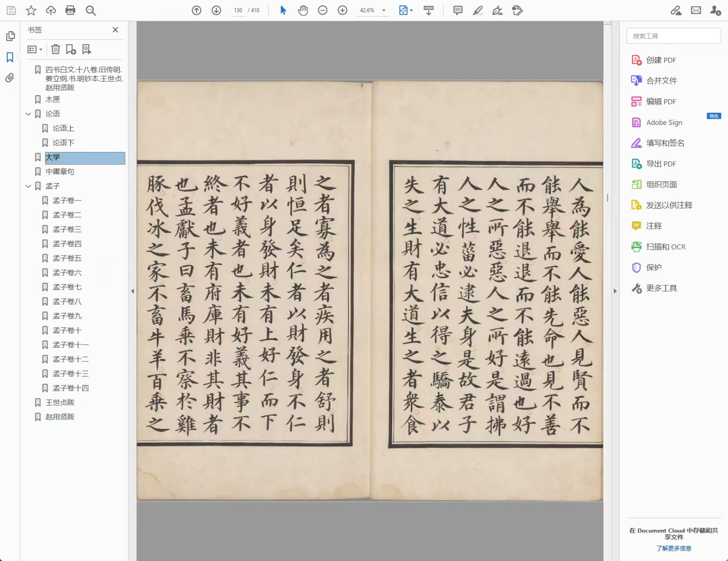Jump to 论语下 bookmark
Image resolution: width=728 pixels, height=561 pixels.
click(x=64, y=143)
